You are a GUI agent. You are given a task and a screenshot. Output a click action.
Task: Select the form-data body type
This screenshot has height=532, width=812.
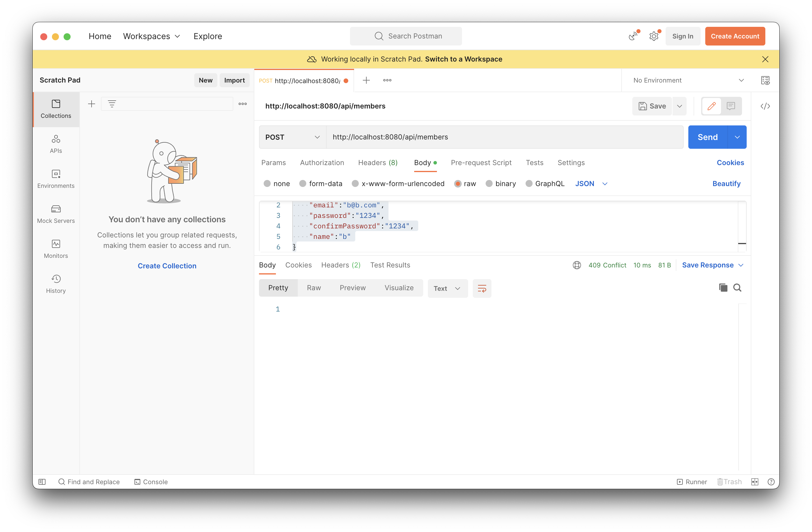point(302,183)
